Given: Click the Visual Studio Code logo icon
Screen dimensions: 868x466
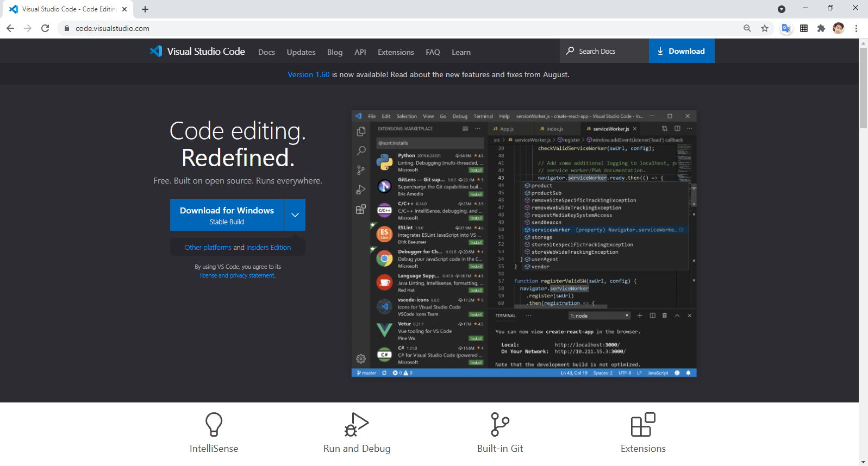Looking at the screenshot, I should (156, 51).
